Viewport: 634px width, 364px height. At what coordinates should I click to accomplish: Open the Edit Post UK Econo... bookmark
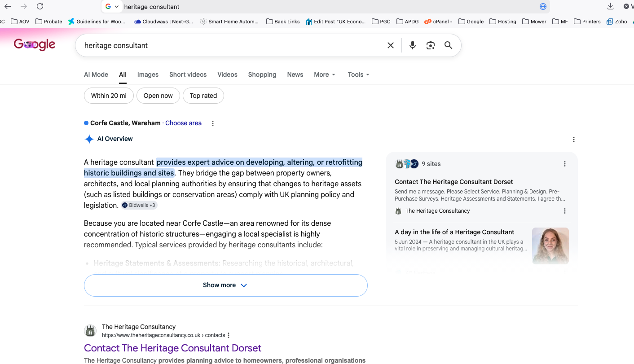[x=335, y=22]
